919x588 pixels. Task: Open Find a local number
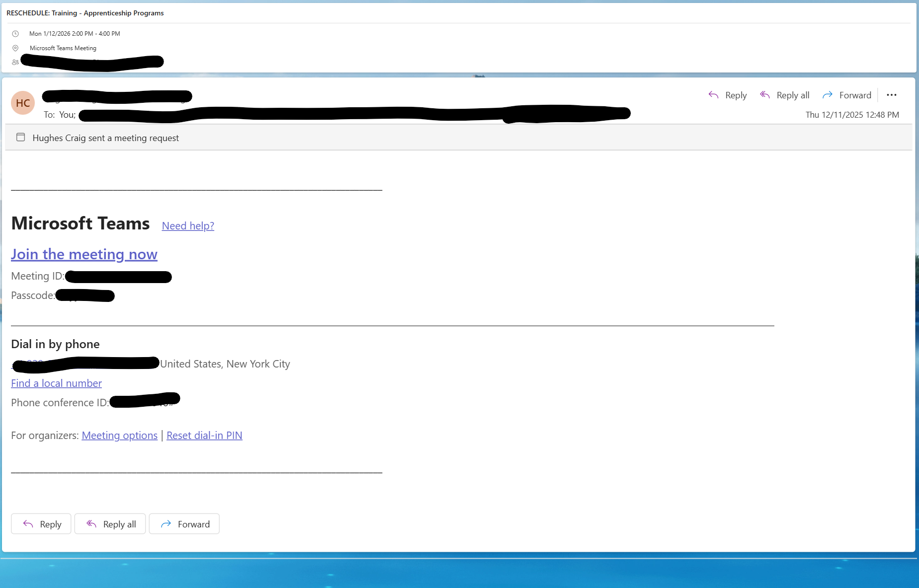(56, 383)
